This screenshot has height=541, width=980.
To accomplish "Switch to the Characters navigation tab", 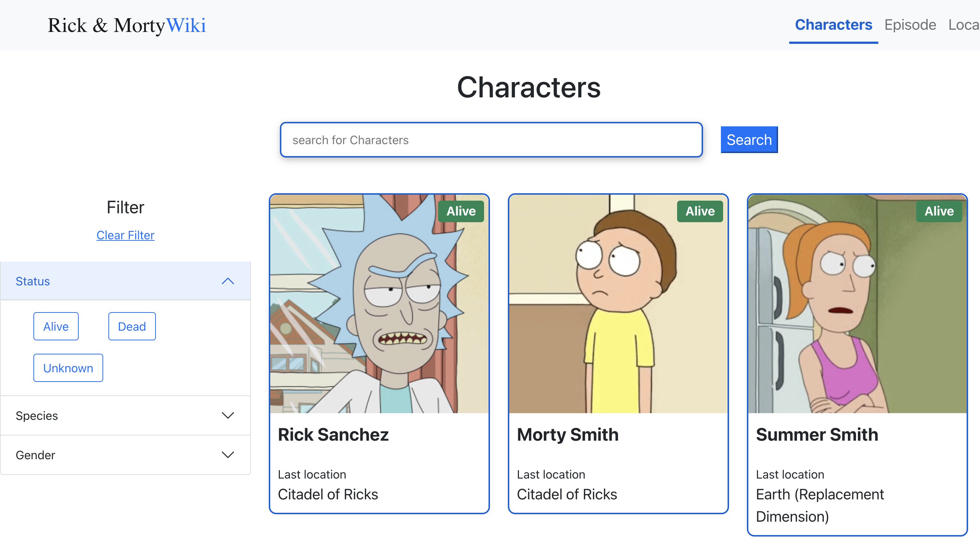I will tap(833, 25).
